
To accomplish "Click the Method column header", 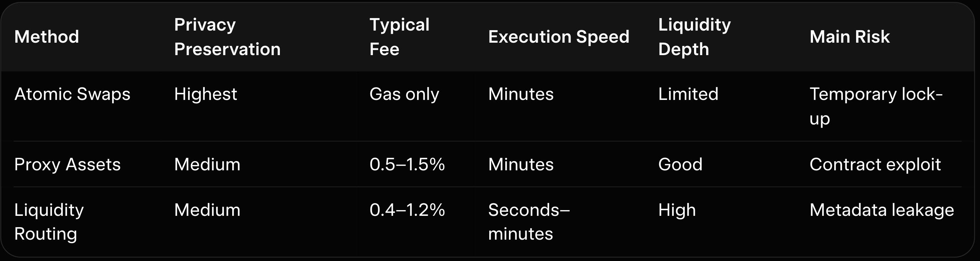I will [x=46, y=37].
